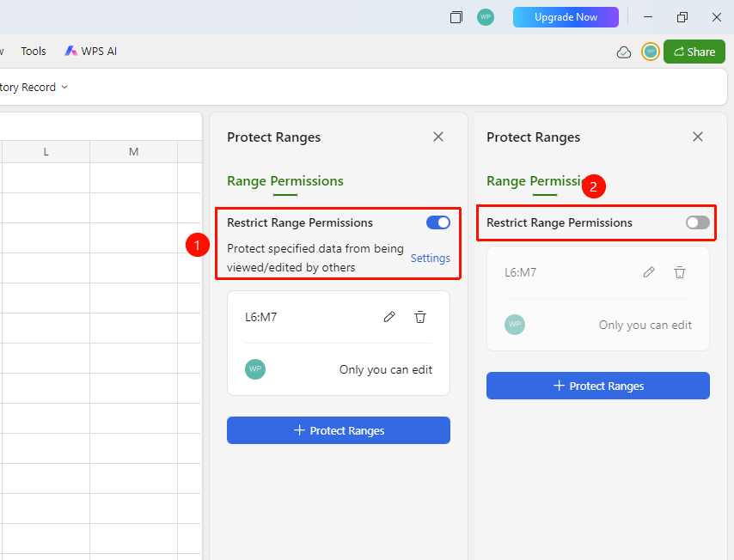Edit L6:M7 range in right panel
Viewport: 734px width, 560px height.
(649, 272)
